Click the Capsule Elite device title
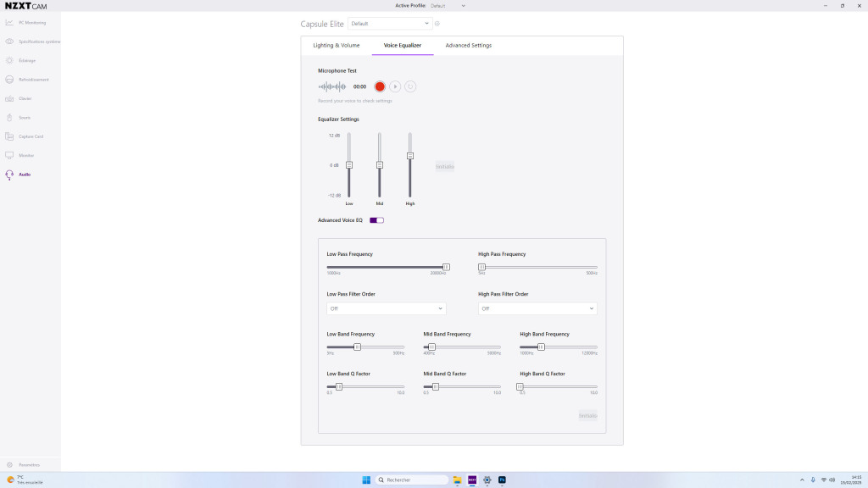This screenshot has width=868, height=488. 322,24
